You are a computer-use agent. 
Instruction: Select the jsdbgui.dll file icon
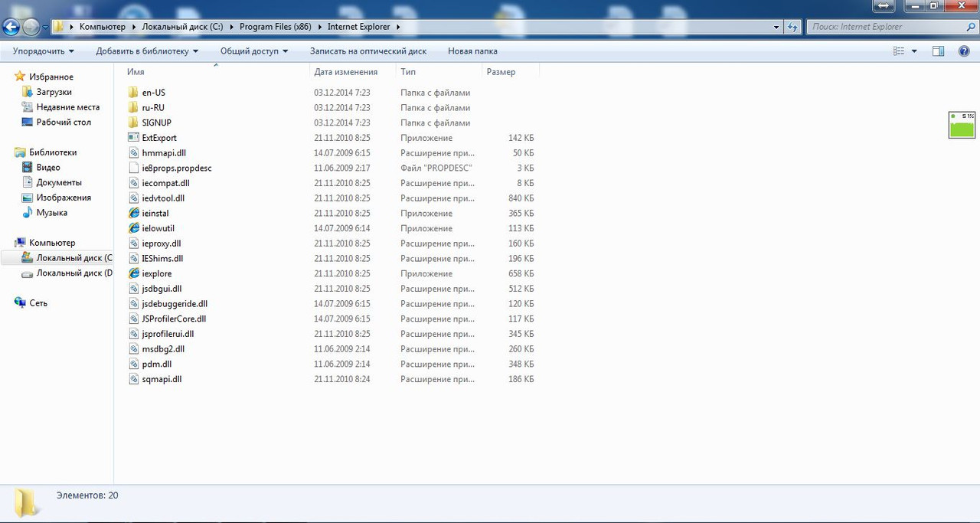click(134, 289)
